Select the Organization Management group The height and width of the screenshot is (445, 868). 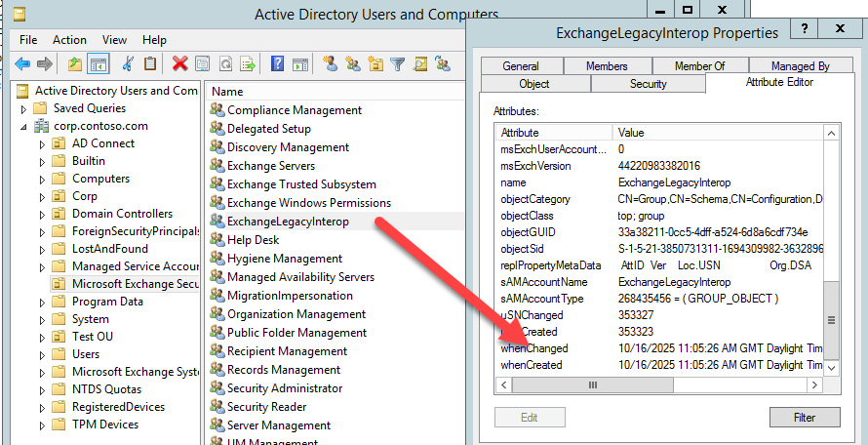tap(287, 314)
